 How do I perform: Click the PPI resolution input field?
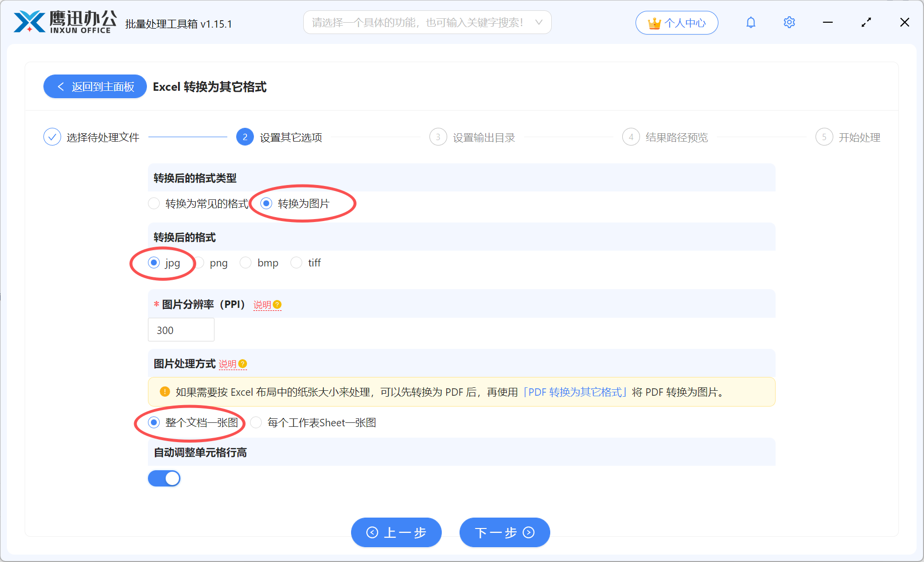[181, 330]
